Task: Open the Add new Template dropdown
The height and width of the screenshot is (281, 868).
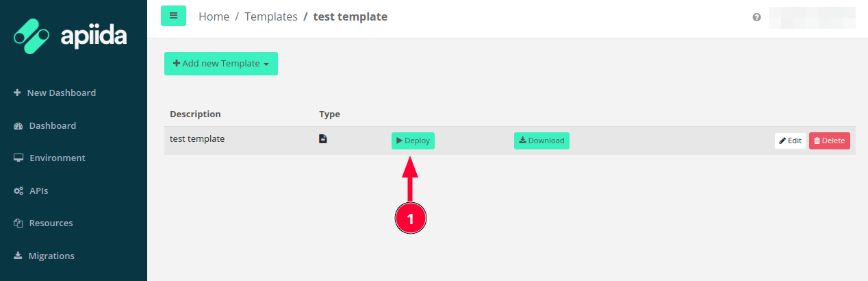Action: [x=220, y=64]
